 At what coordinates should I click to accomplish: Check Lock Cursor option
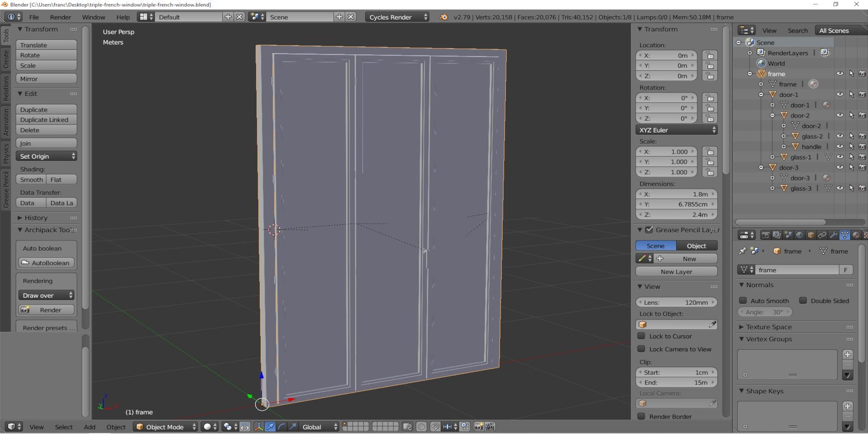[641, 336]
